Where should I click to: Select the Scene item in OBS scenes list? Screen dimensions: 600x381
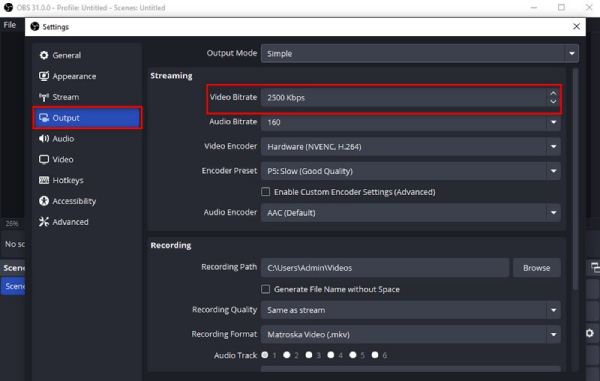(x=13, y=286)
